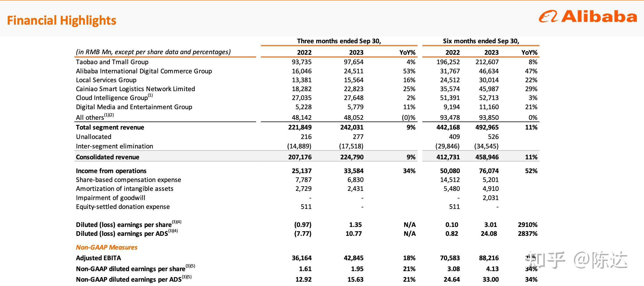Screen dimensions: 644x286
Task: Click the Financial Highlights title
Action: click(62, 21)
